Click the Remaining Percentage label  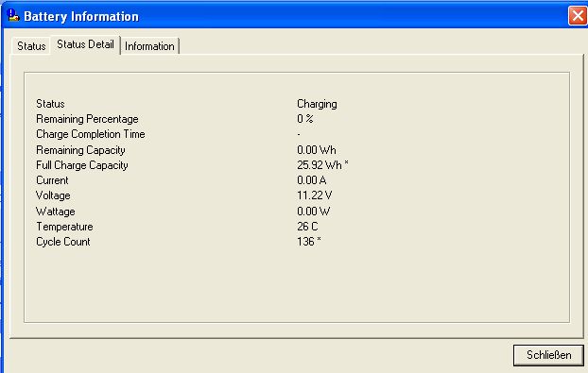[x=87, y=119]
